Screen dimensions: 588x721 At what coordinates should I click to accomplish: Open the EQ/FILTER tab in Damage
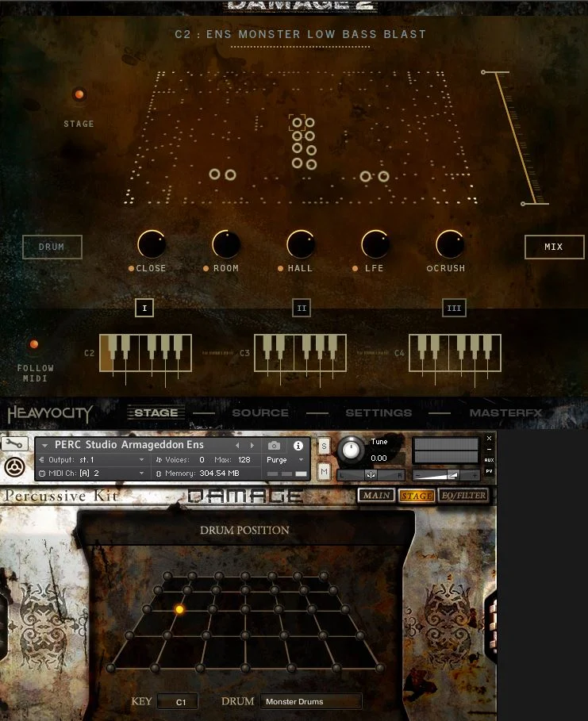point(463,496)
